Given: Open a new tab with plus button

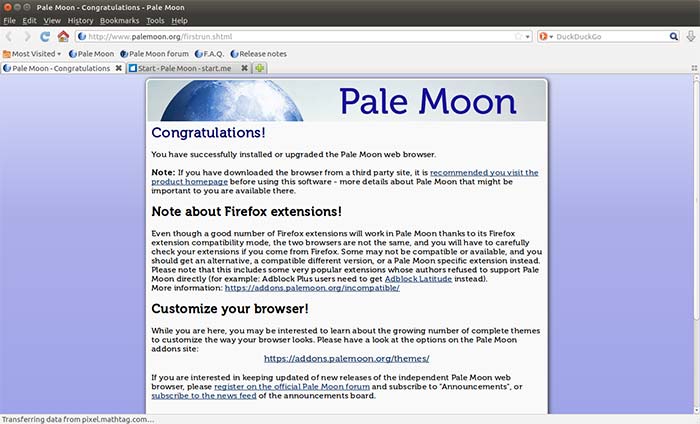Looking at the screenshot, I should click(x=260, y=68).
